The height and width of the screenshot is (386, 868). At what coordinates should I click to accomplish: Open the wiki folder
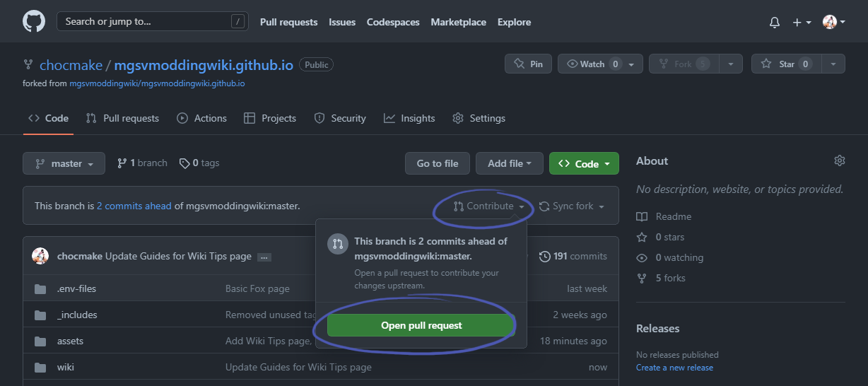point(66,367)
